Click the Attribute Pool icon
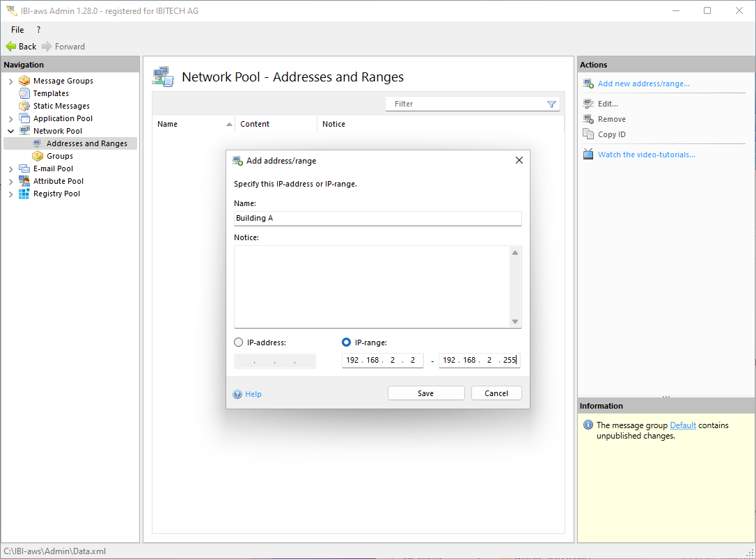 pyautogui.click(x=24, y=181)
